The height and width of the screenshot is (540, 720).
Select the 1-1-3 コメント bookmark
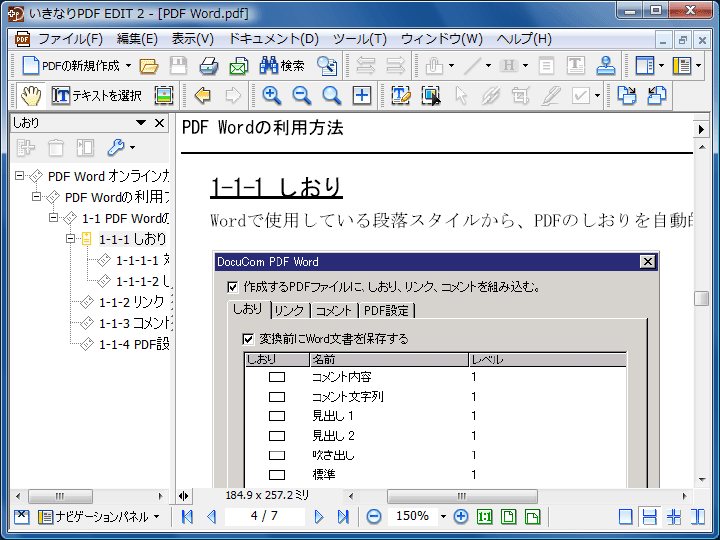[134, 323]
